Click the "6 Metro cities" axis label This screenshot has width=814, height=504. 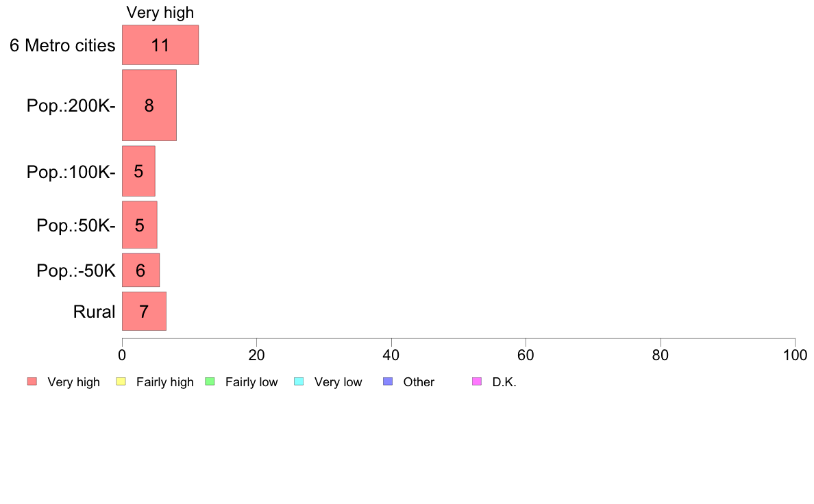[62, 46]
